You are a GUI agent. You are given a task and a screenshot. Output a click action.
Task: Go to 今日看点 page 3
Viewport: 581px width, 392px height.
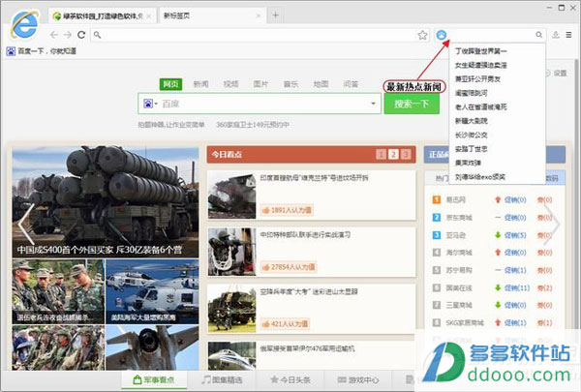pyautogui.click(x=406, y=154)
